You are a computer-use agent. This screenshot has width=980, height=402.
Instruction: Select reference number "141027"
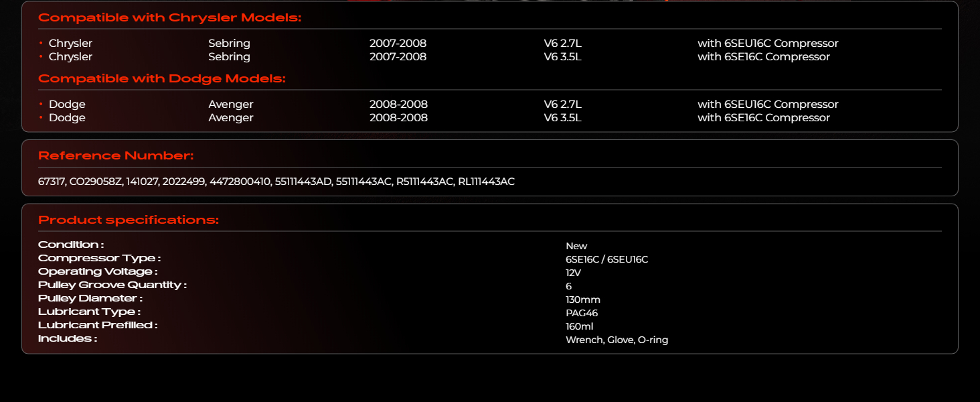(143, 182)
